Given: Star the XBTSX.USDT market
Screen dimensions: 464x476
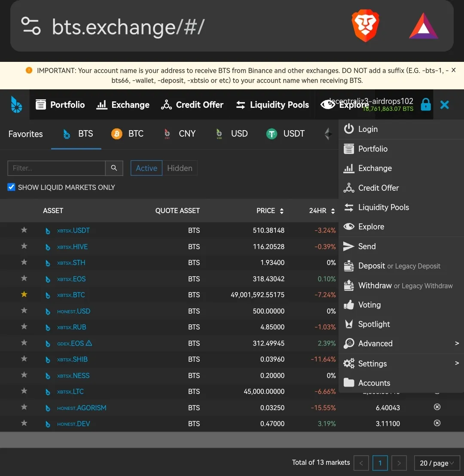Looking at the screenshot, I should [x=24, y=230].
